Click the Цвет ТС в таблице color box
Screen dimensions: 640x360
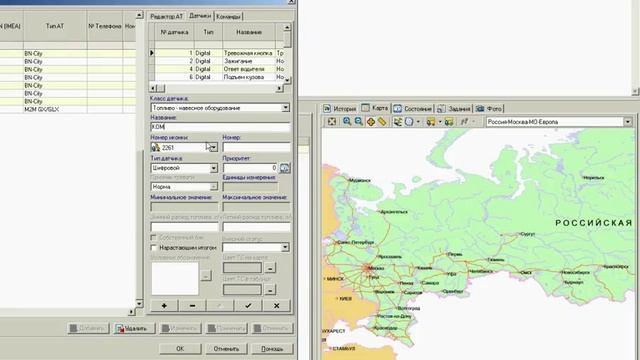[242, 290]
